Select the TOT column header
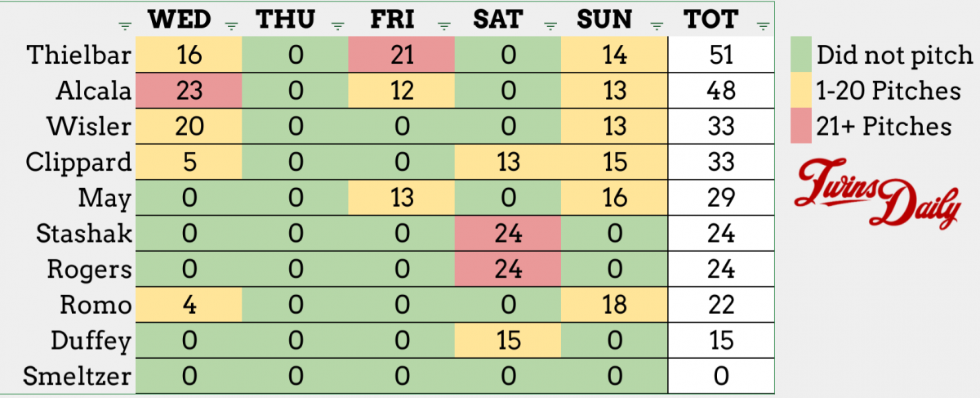This screenshot has height=398, width=980. point(711,20)
